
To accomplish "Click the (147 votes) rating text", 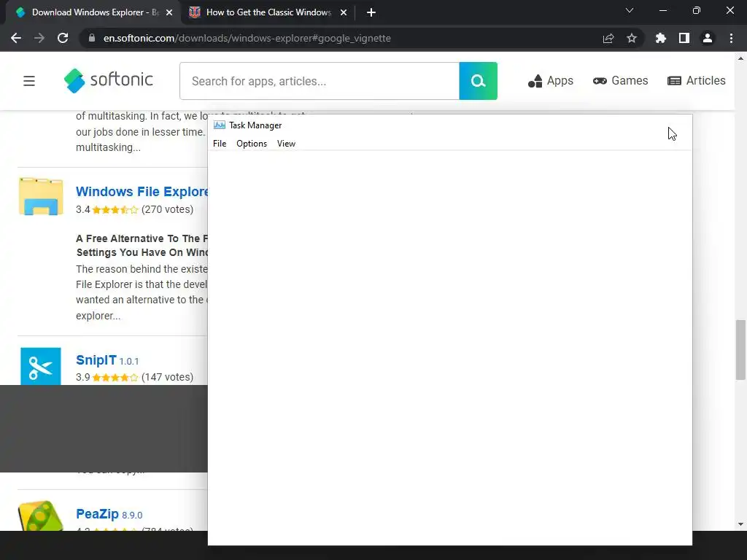I will [x=167, y=377].
